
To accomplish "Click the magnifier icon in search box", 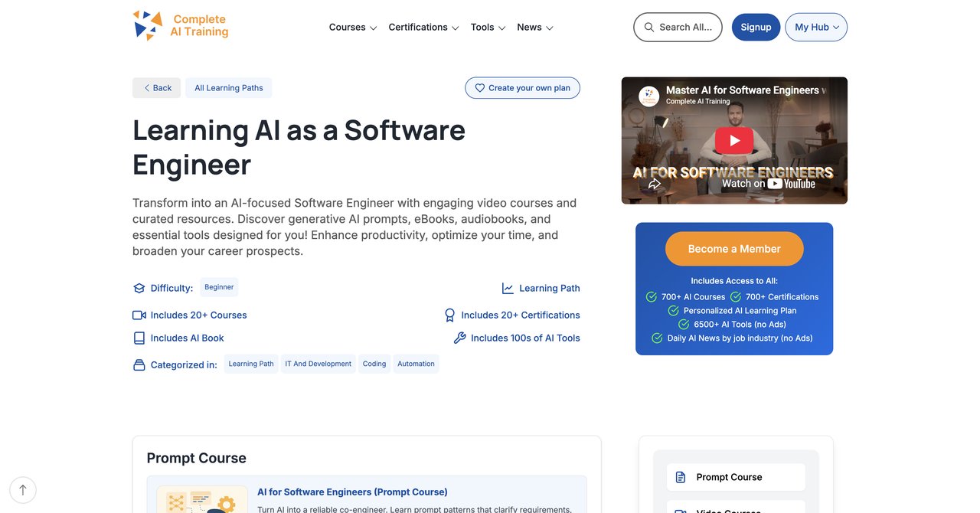I will (649, 27).
